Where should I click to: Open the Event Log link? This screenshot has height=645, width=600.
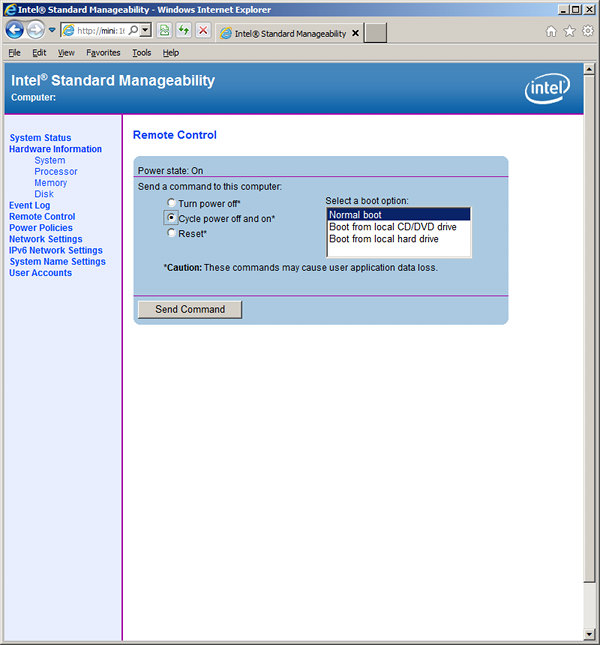30,205
